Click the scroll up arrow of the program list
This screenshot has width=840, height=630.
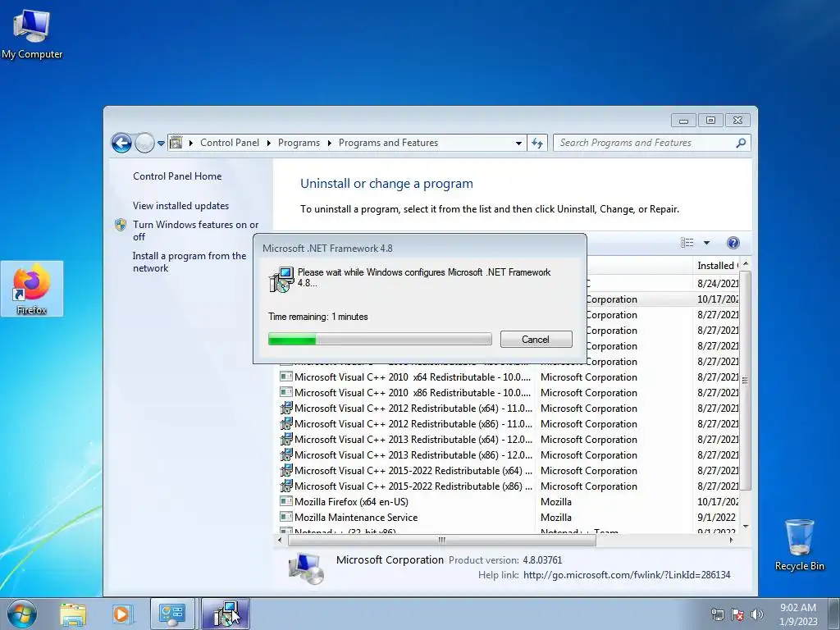(x=745, y=264)
